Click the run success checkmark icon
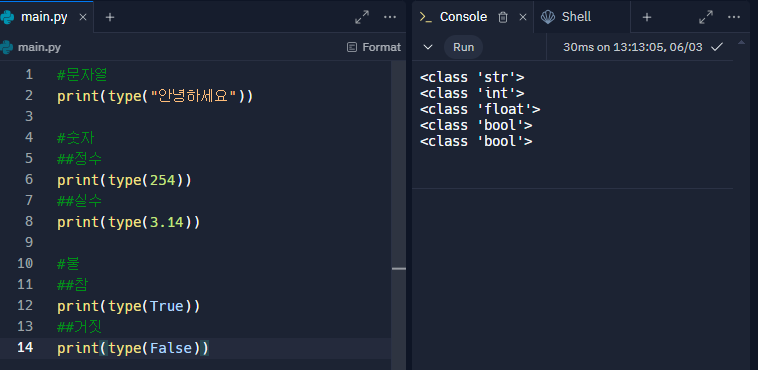This screenshot has height=370, width=758. (717, 47)
